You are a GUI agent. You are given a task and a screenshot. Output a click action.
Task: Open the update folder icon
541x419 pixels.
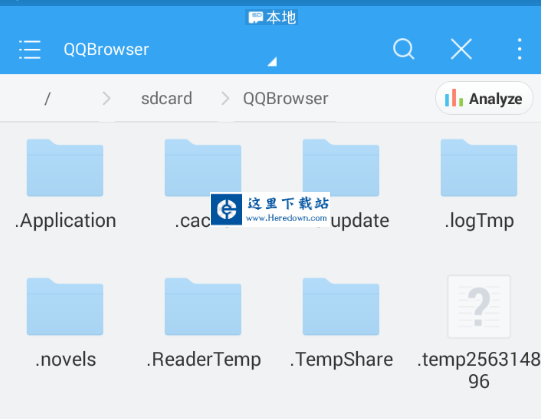coord(341,168)
